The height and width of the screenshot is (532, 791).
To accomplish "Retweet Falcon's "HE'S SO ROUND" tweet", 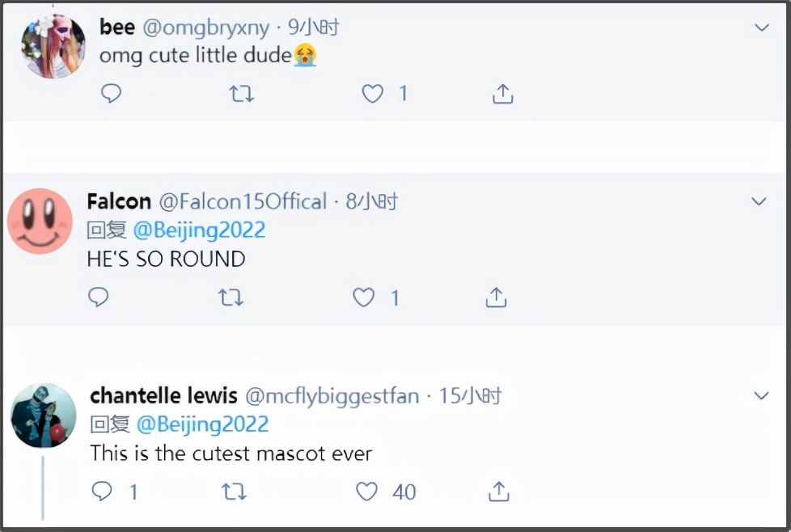I will 231,298.
